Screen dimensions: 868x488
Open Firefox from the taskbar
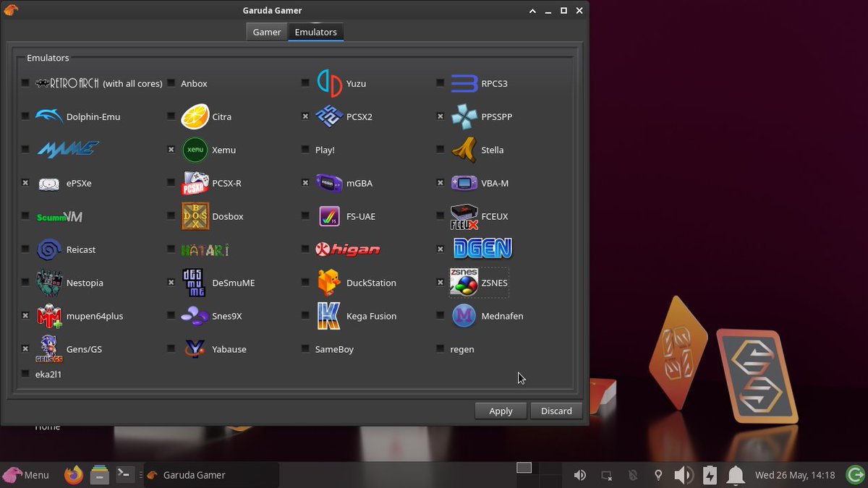pos(73,475)
